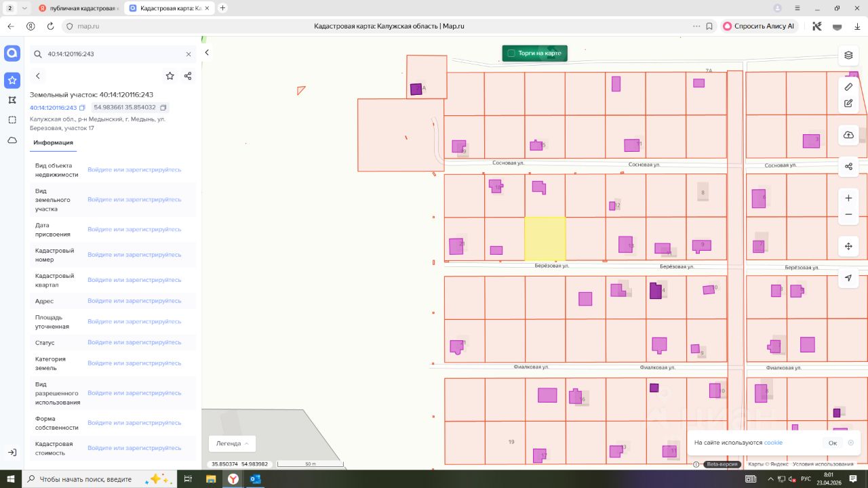Select the ruler measurement tool
This screenshot has height=488, width=868.
point(848,87)
